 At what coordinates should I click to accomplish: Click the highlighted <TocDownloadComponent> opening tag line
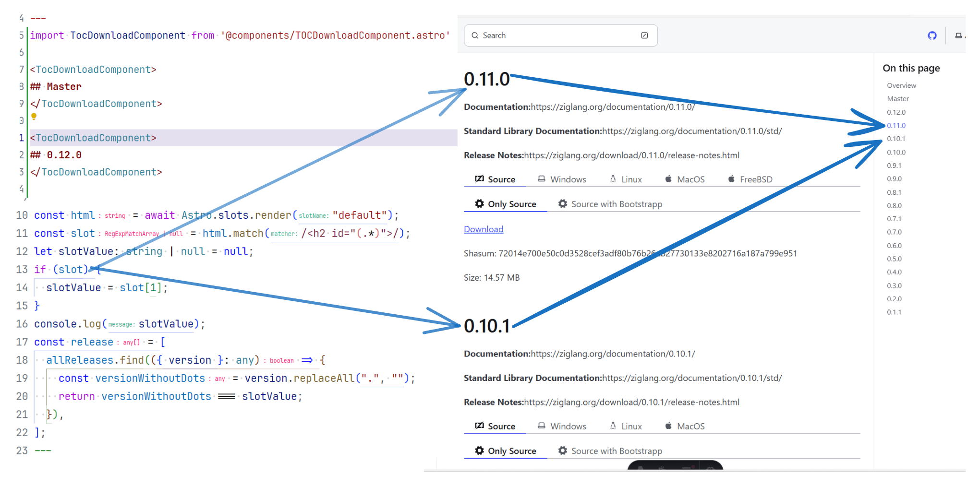click(243, 138)
